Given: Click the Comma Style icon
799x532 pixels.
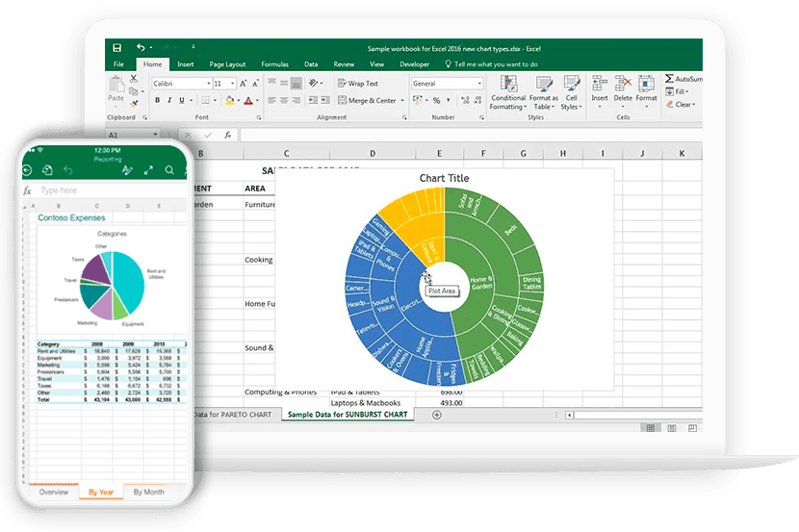Looking at the screenshot, I should coord(449,100).
